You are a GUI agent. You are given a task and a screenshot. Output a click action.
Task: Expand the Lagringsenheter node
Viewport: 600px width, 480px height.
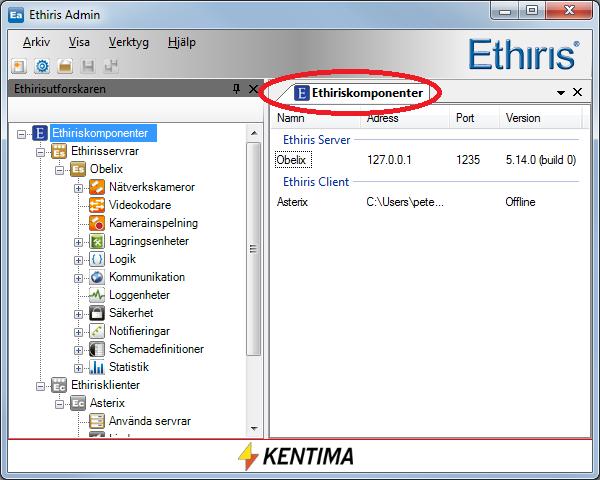click(78, 242)
